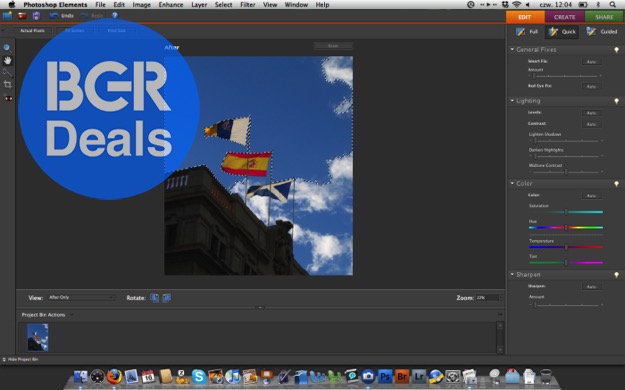Rotate the photo right
Image resolution: width=625 pixels, height=390 pixels.
pyautogui.click(x=167, y=297)
